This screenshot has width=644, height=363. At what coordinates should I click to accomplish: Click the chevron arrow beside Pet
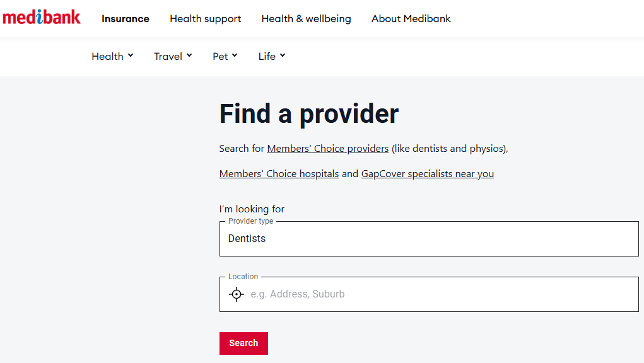pyautogui.click(x=235, y=55)
